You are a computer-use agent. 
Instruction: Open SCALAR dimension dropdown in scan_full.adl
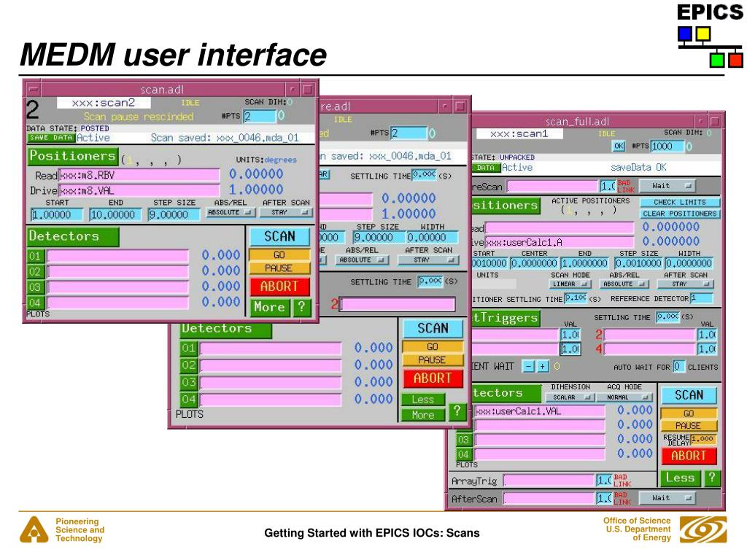click(570, 397)
